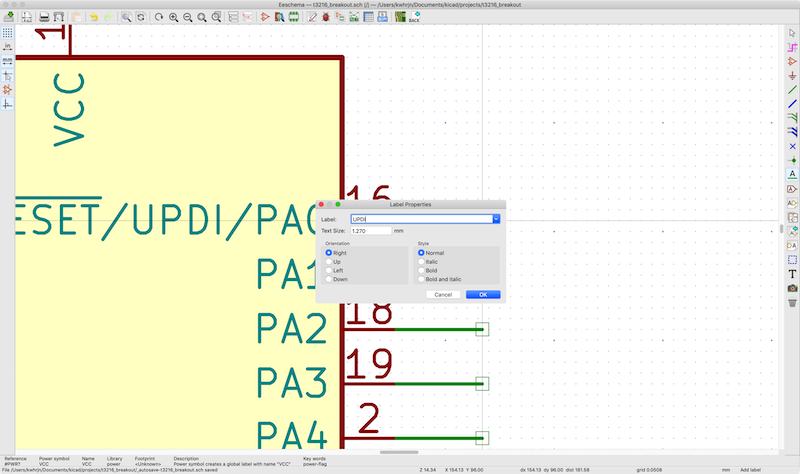The width and height of the screenshot is (800, 474).
Task: Select the green place wire tool
Action: point(792,90)
